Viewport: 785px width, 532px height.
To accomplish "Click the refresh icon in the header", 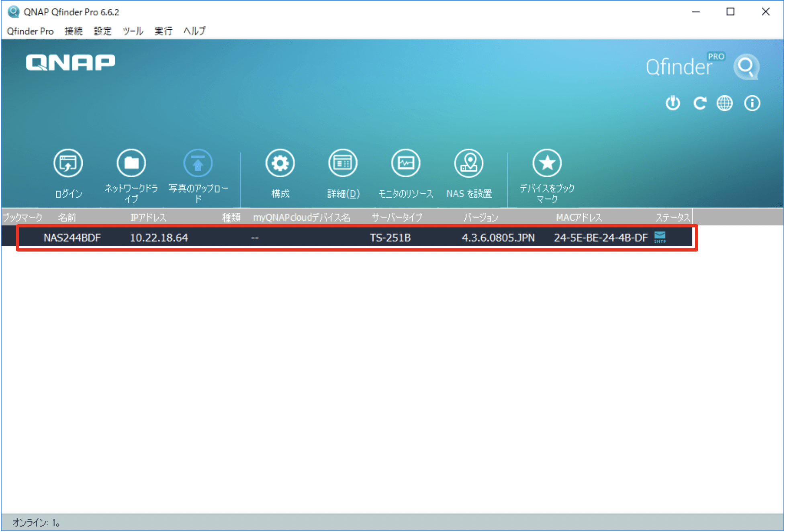I will pos(699,103).
